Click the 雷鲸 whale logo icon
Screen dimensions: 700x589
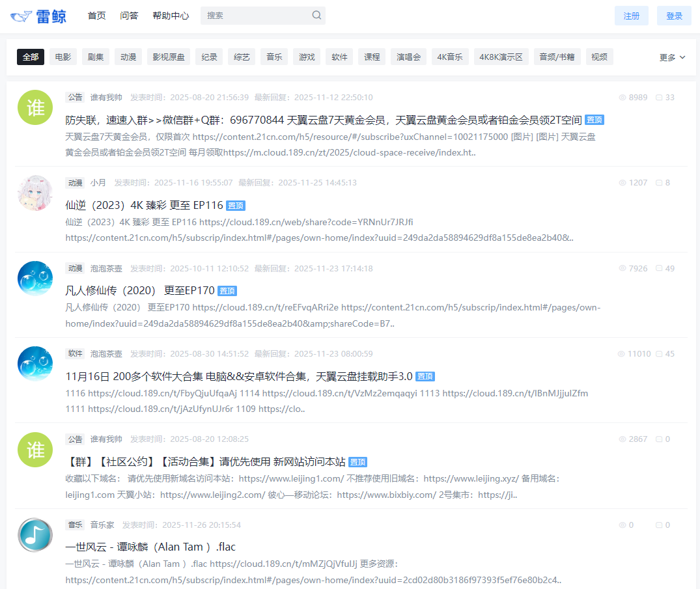tap(23, 15)
